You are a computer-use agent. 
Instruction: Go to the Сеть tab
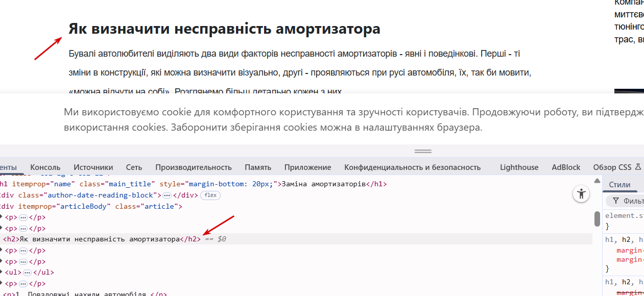click(134, 167)
